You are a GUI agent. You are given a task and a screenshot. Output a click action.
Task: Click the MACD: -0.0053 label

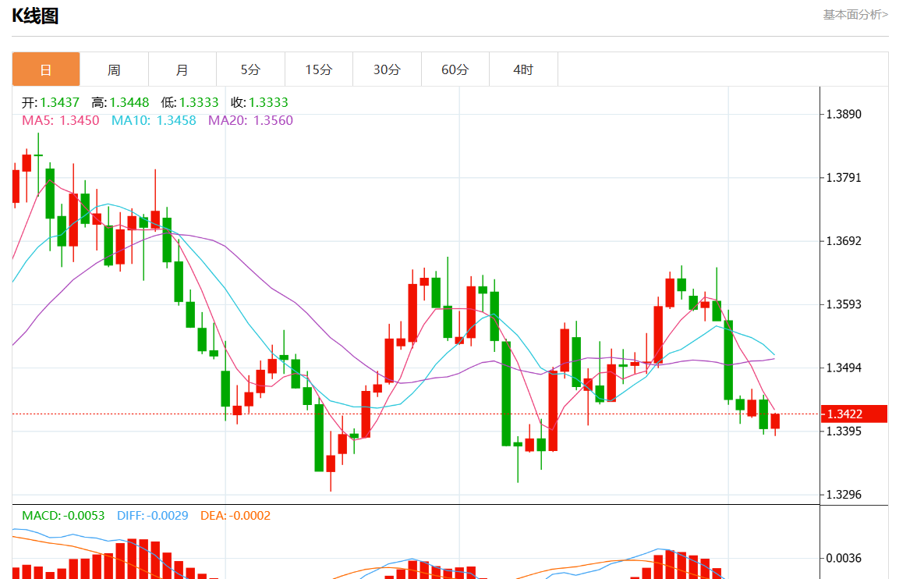coord(63,515)
